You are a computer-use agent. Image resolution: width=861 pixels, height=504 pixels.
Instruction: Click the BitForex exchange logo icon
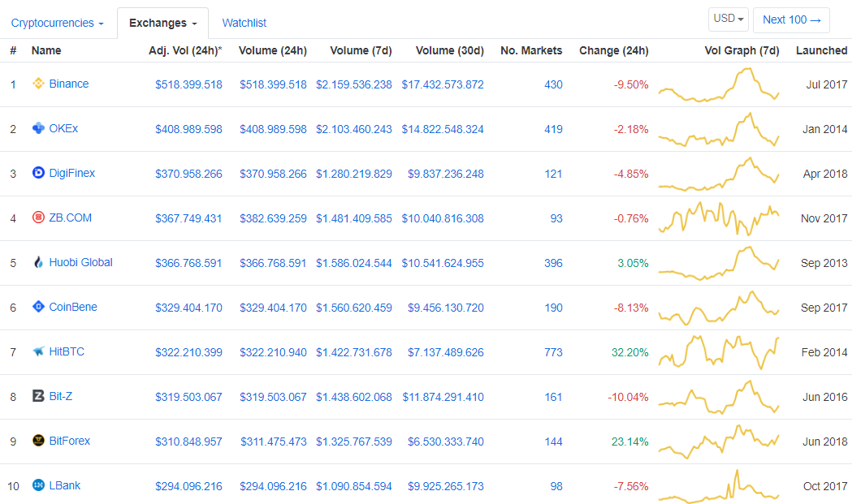[38, 441]
